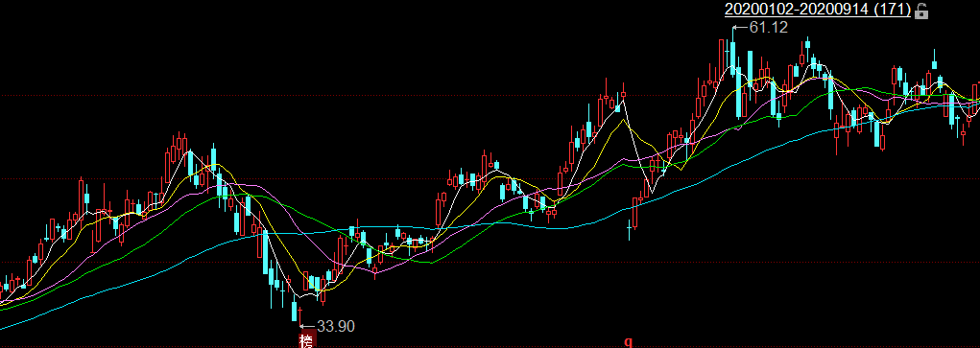Select the rightmost red candle on the chart

pos(975,99)
